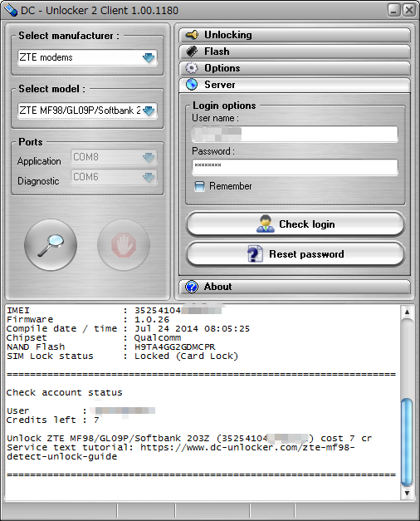Click the globe icon beside Server
Viewport: 420px width, 521px height.
click(192, 85)
